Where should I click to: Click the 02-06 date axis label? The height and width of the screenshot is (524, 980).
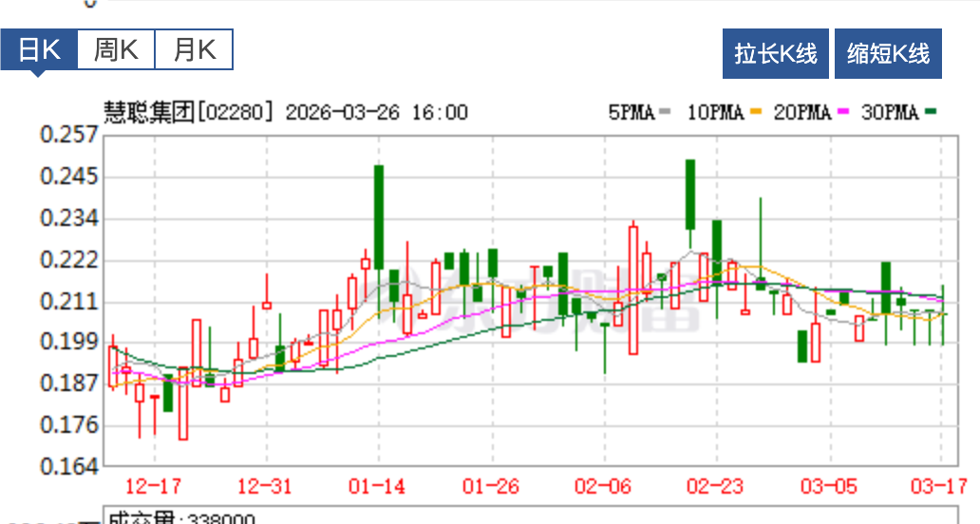click(x=603, y=486)
